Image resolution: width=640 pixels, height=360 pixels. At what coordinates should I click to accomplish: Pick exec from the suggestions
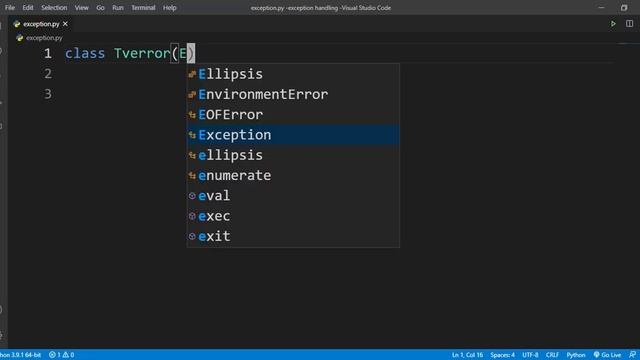[x=293, y=216]
